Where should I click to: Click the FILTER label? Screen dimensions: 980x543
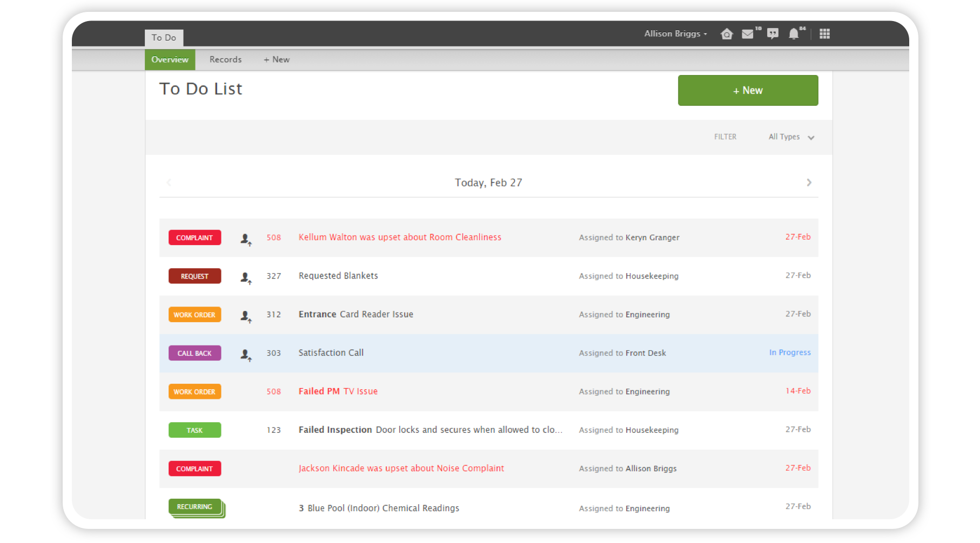725,137
